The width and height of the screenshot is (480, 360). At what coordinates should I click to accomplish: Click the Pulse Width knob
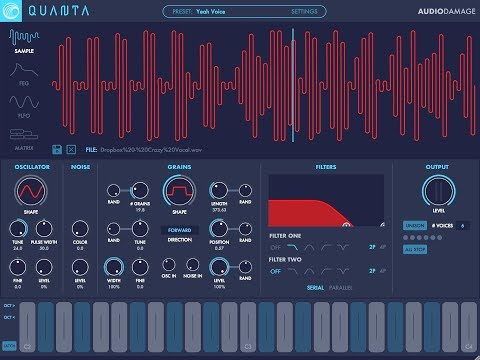tap(44, 229)
